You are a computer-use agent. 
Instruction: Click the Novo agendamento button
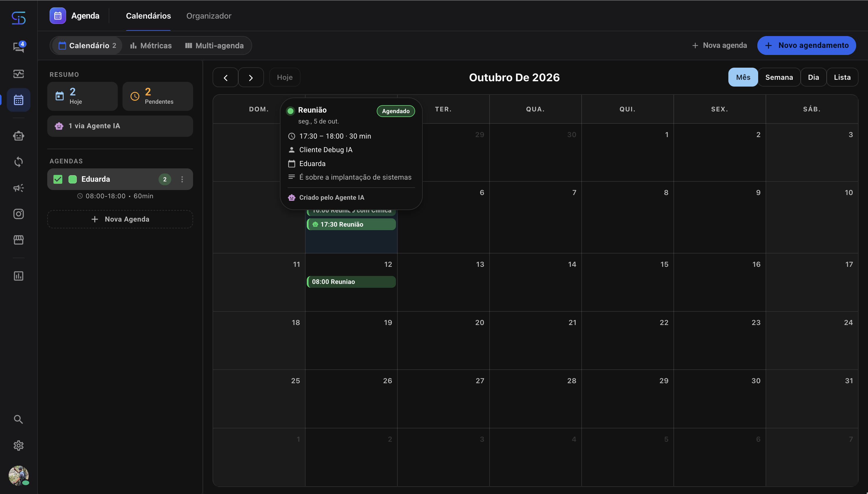[807, 45]
